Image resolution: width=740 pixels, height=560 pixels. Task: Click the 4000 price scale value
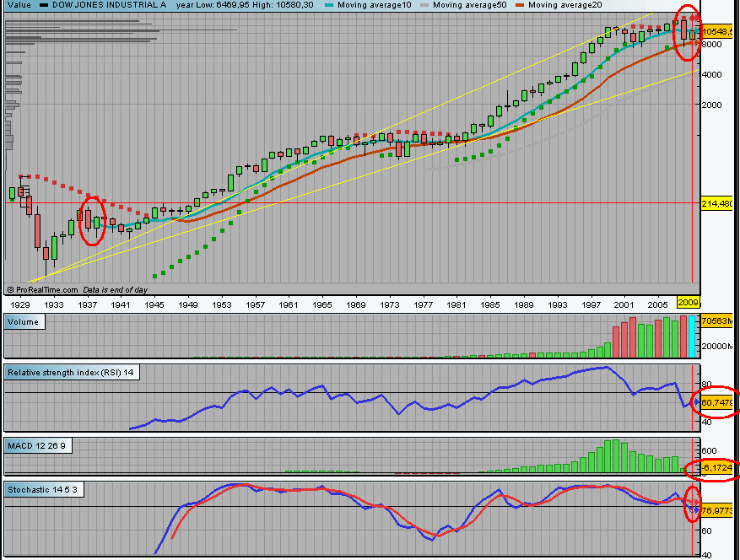click(711, 74)
